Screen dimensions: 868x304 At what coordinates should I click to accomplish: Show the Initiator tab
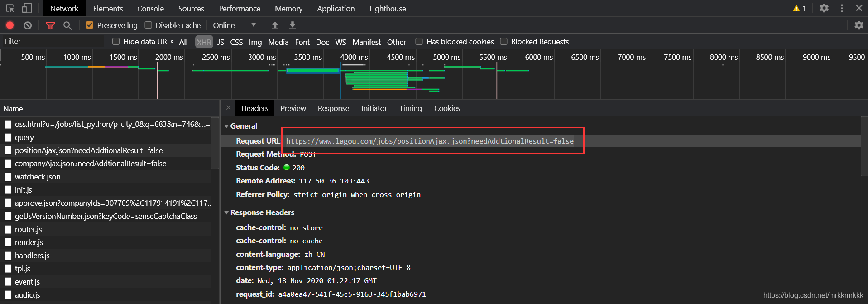coord(374,108)
